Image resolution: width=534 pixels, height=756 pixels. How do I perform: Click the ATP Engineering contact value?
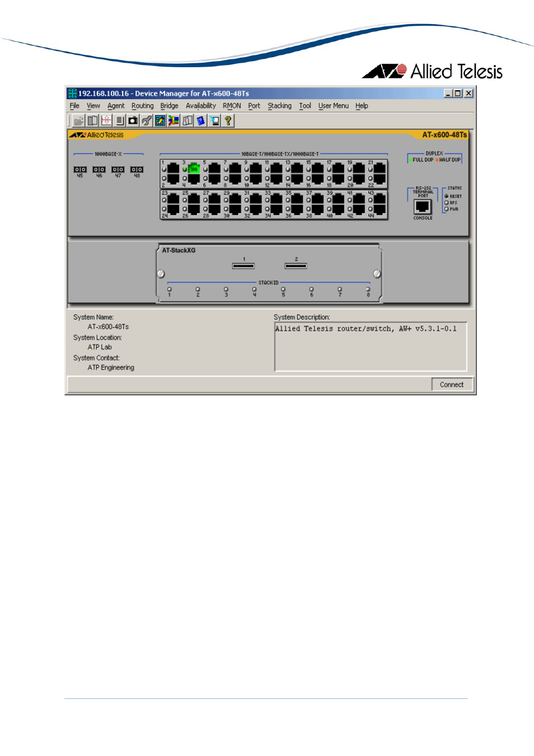(x=111, y=368)
